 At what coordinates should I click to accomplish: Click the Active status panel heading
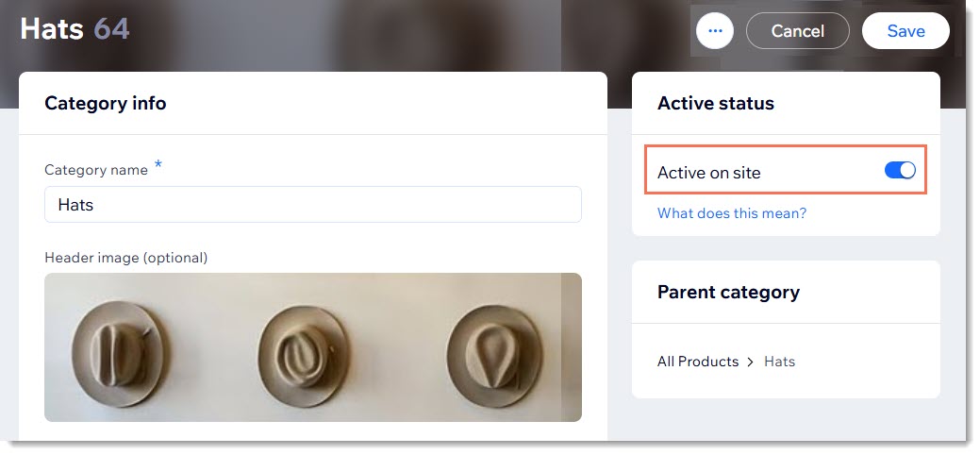point(716,104)
